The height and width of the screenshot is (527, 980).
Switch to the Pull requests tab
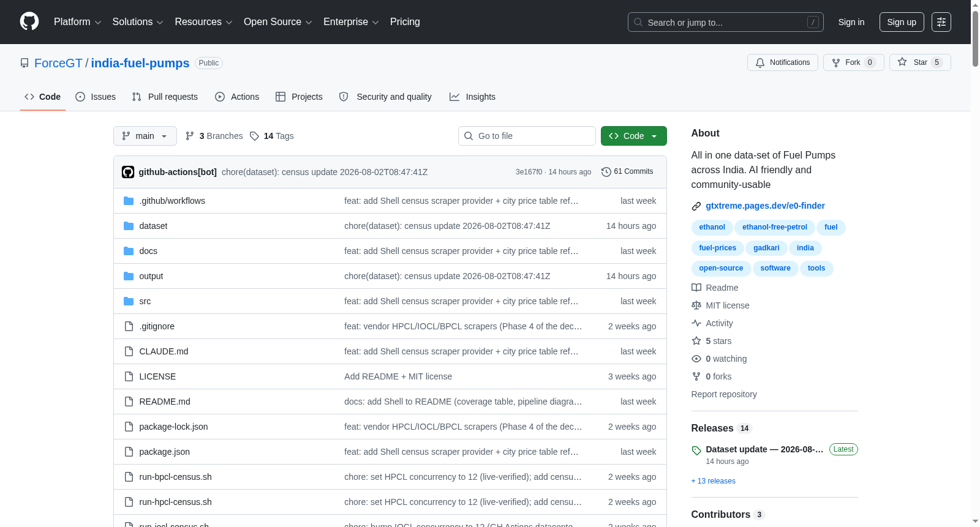tap(165, 97)
